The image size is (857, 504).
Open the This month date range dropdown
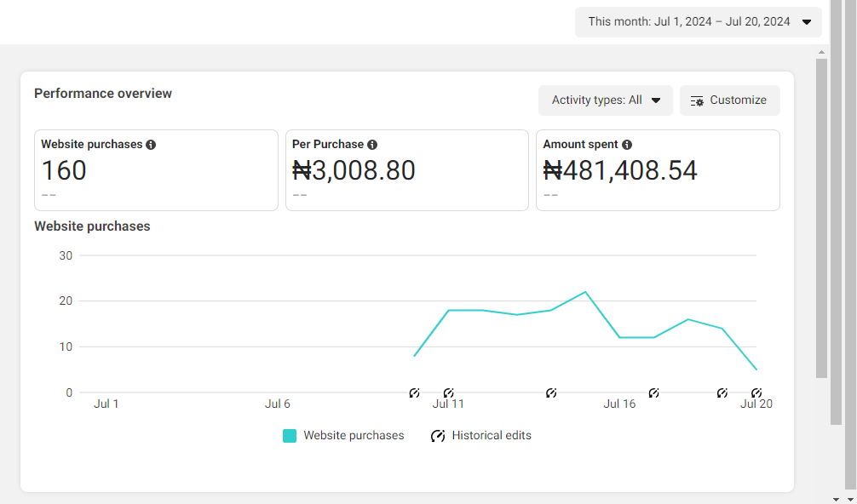(x=699, y=22)
